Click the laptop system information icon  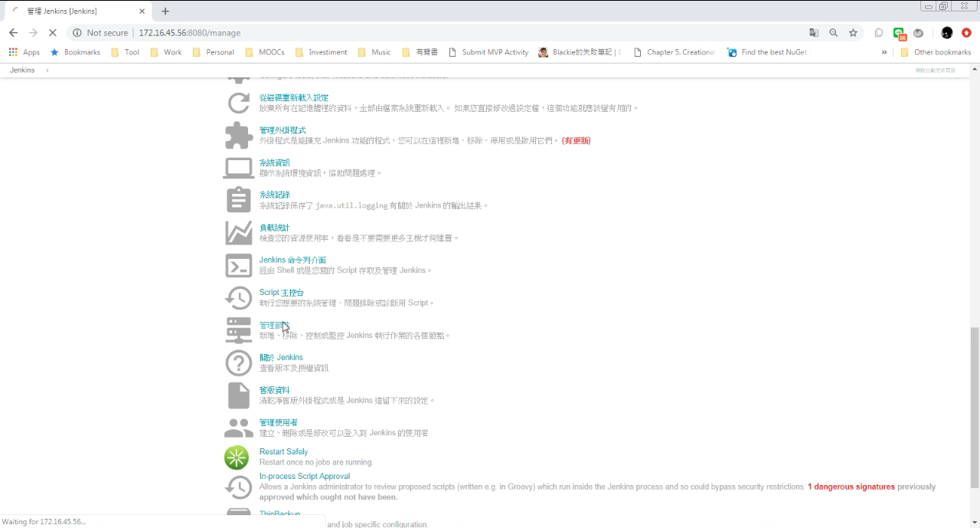(x=238, y=168)
